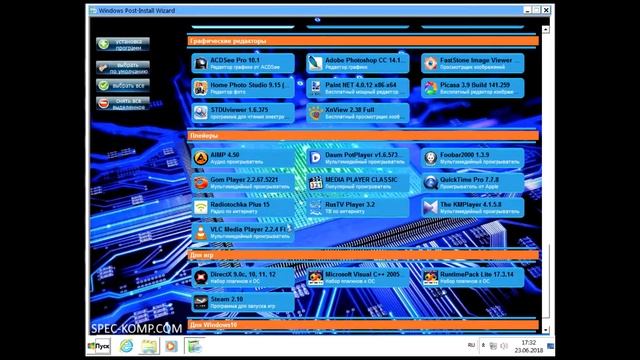Toggle the 'DirectX 9.0c, 10, 11, 12' title
The width and height of the screenshot is (640, 360).
pyautogui.click(x=243, y=274)
